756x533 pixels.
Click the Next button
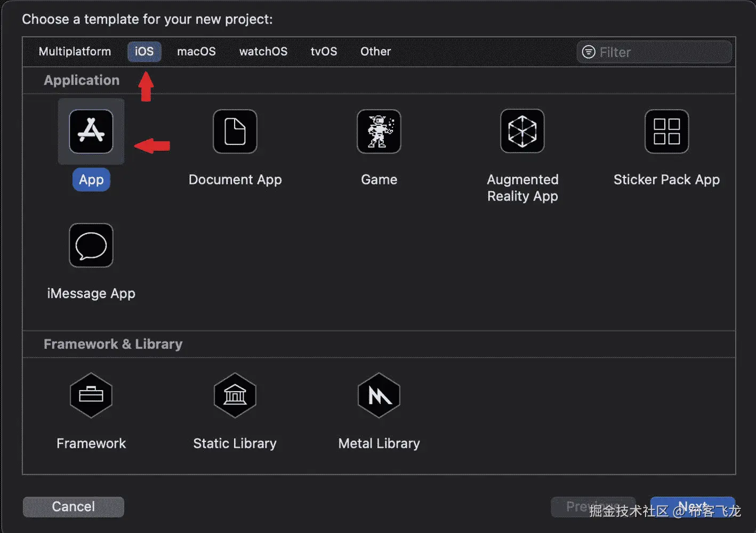(693, 506)
